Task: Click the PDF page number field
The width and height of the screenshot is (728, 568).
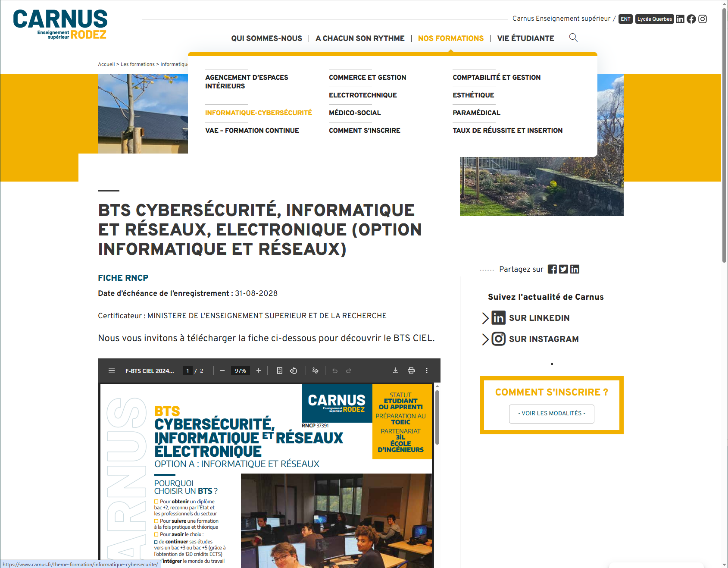Action: click(x=187, y=370)
